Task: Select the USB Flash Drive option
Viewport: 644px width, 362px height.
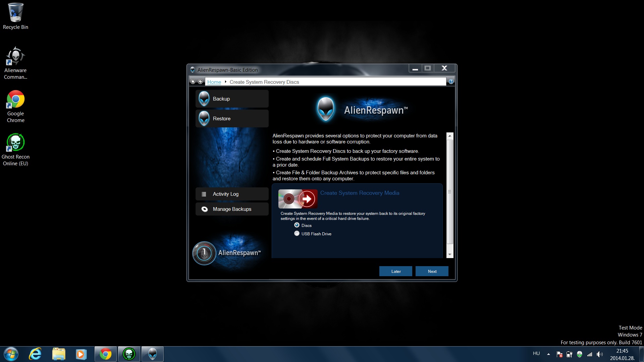Action: click(x=297, y=234)
